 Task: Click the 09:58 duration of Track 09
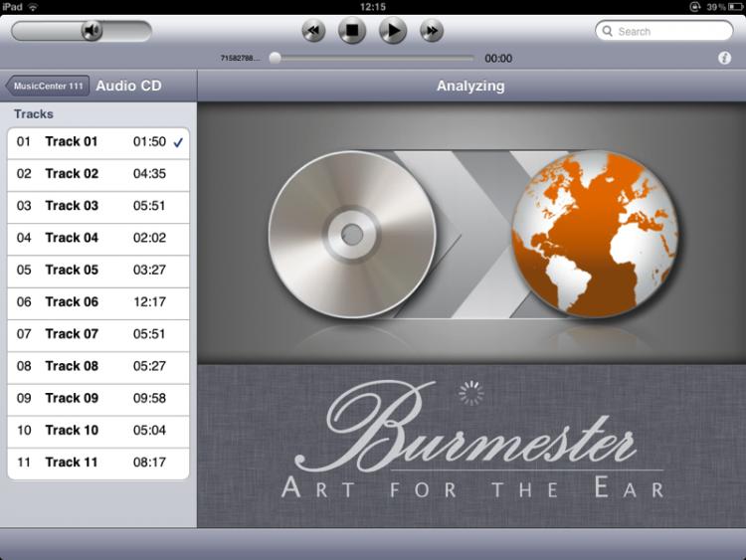[x=149, y=398]
